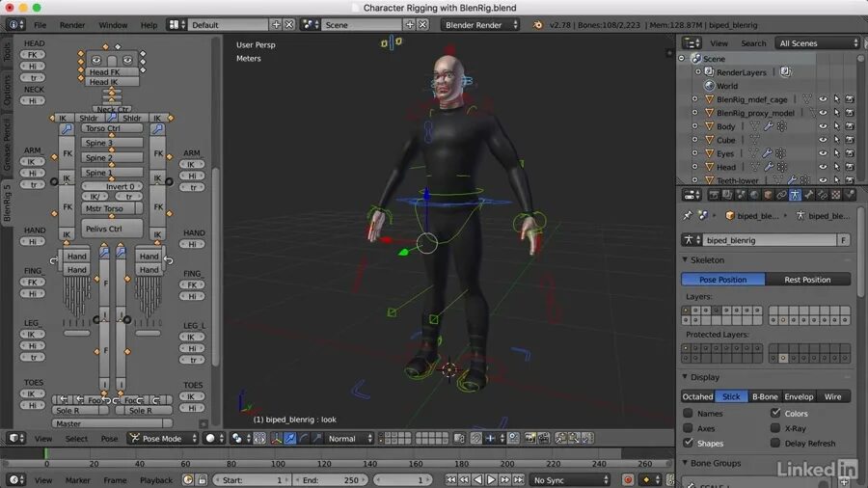This screenshot has width=868, height=488.
Task: Switch armature to Rest Position
Action: (807, 280)
